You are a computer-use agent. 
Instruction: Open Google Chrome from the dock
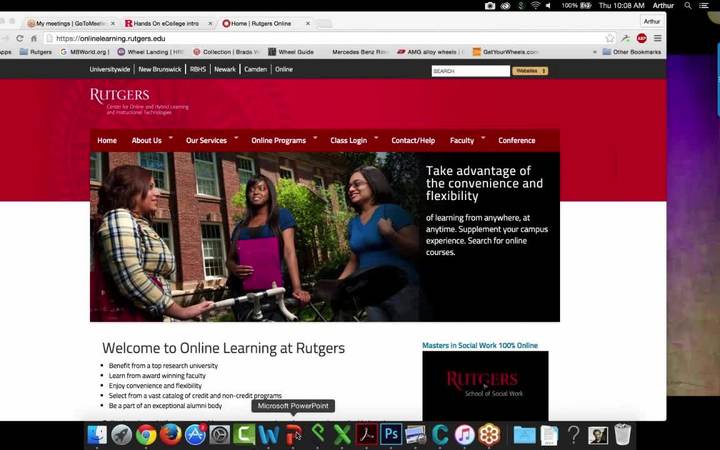(x=146, y=434)
